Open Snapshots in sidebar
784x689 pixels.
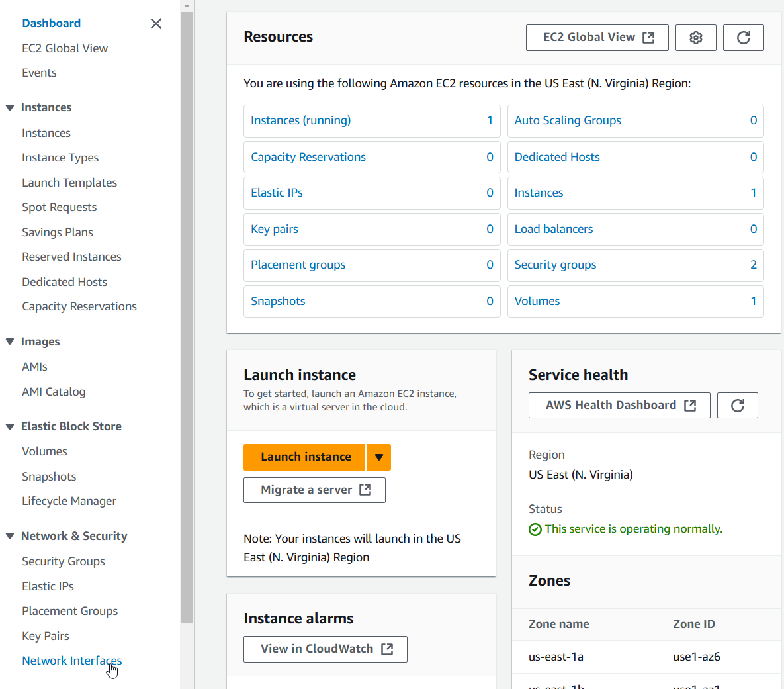(49, 477)
